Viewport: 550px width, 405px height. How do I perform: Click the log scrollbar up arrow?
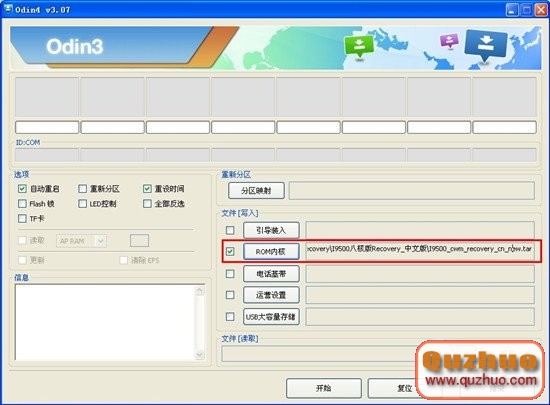(x=200, y=291)
